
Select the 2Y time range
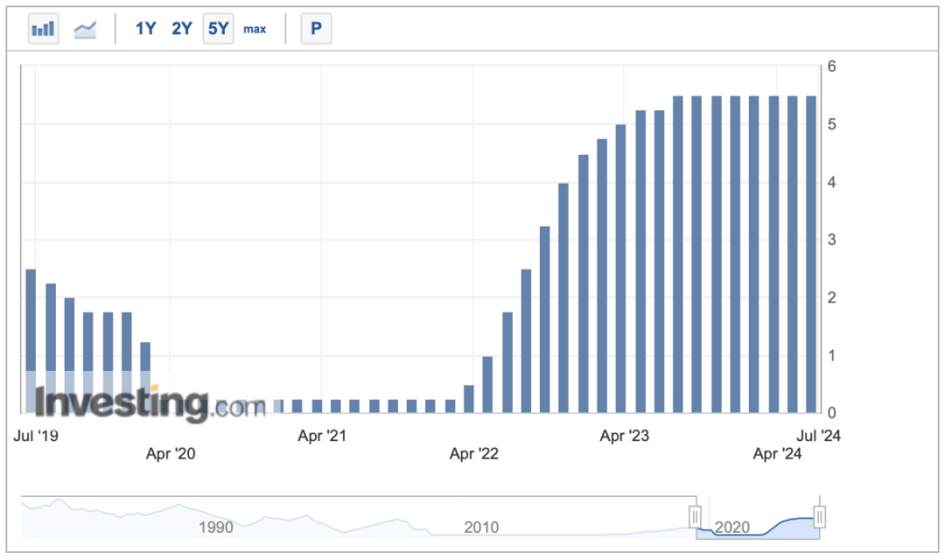point(182,29)
